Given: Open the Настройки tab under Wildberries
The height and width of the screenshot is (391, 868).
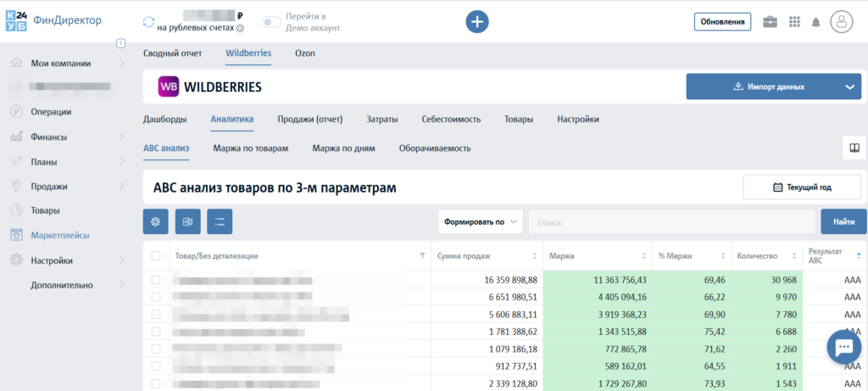Looking at the screenshot, I should pyautogui.click(x=578, y=119).
